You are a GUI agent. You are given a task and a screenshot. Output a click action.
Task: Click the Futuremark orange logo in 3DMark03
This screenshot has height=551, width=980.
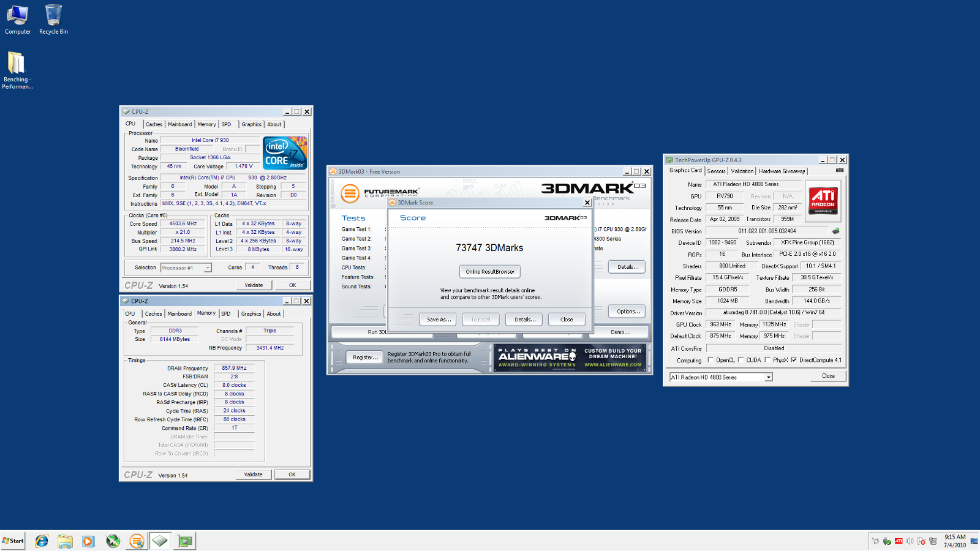(350, 194)
